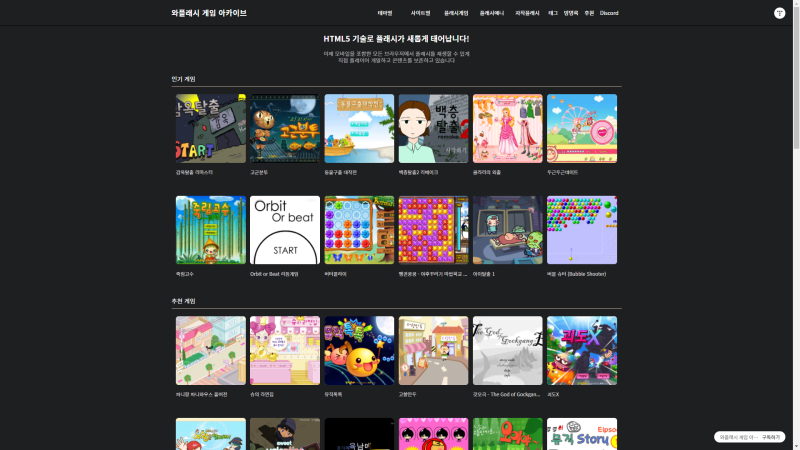800x450 pixels.
Task: Open the 아이탈출 1 game thumbnail
Action: [508, 230]
